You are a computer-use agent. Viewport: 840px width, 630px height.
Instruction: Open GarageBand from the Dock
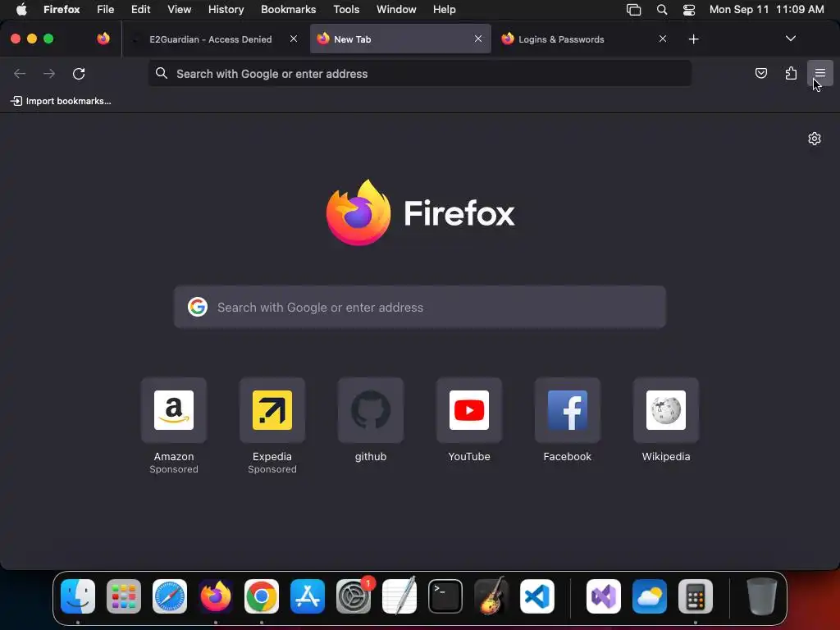click(491, 596)
